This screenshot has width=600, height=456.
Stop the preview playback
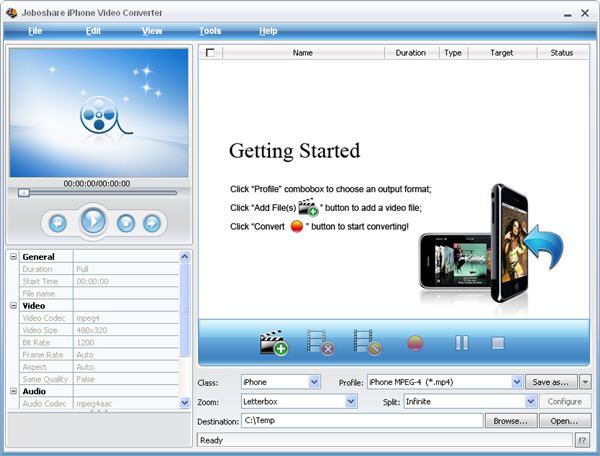coord(126,223)
